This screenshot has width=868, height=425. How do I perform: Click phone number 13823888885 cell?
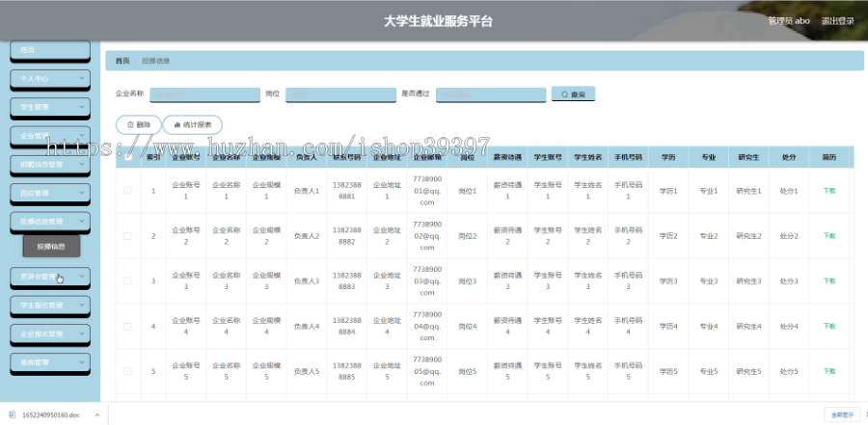click(x=346, y=371)
